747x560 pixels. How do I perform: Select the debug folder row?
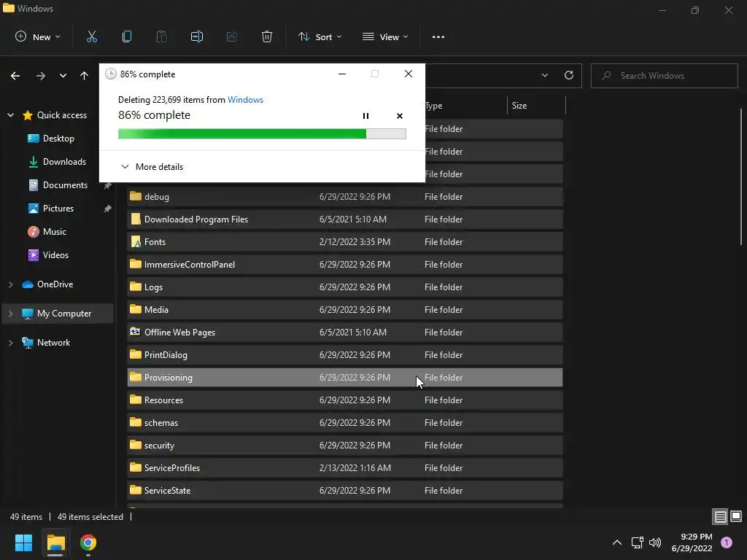[x=344, y=197]
